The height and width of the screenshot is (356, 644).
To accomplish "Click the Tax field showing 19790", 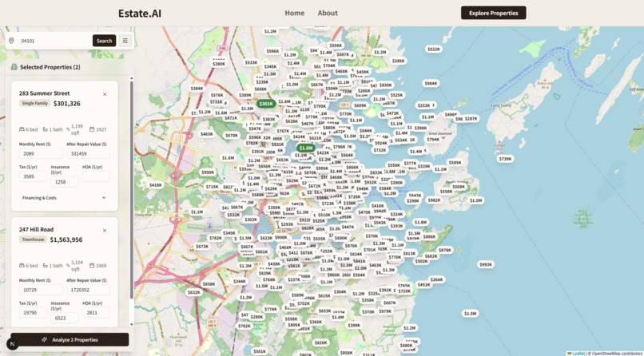I will (33, 313).
